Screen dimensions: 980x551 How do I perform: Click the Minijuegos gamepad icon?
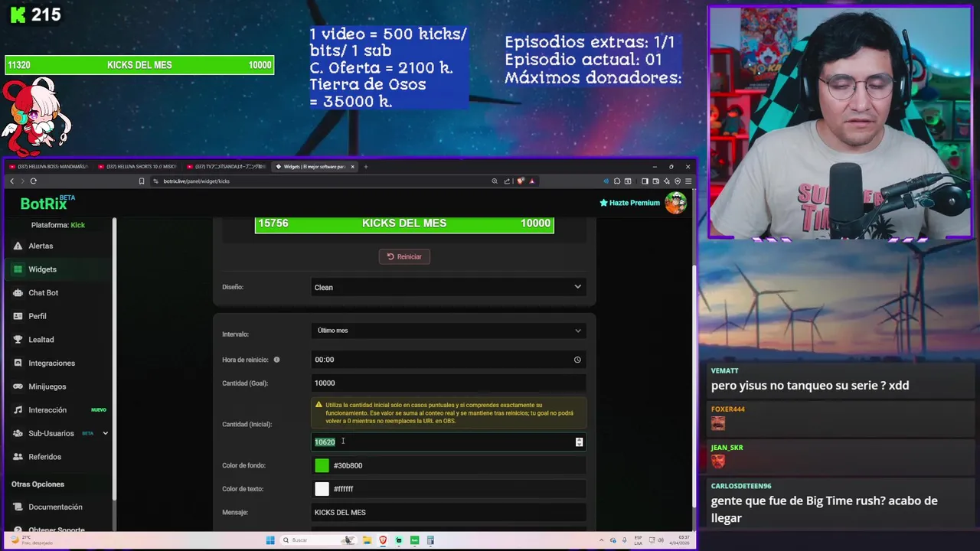[x=18, y=386]
